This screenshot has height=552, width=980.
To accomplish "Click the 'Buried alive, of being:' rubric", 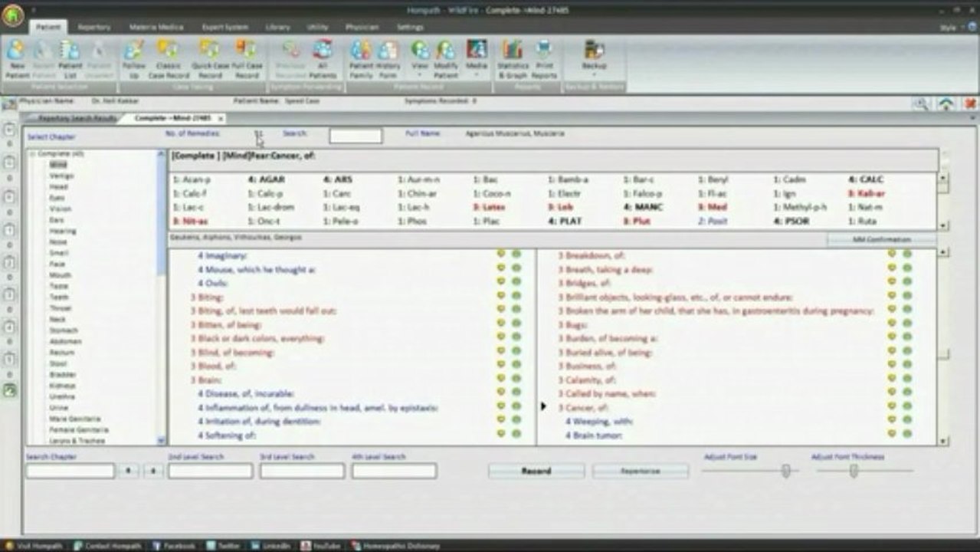I will (605, 352).
